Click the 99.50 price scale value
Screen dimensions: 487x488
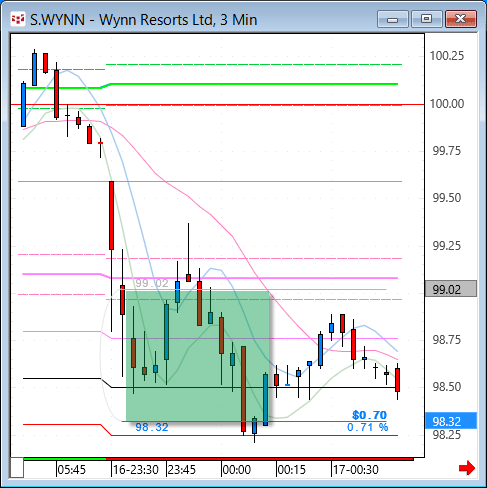[446, 198]
